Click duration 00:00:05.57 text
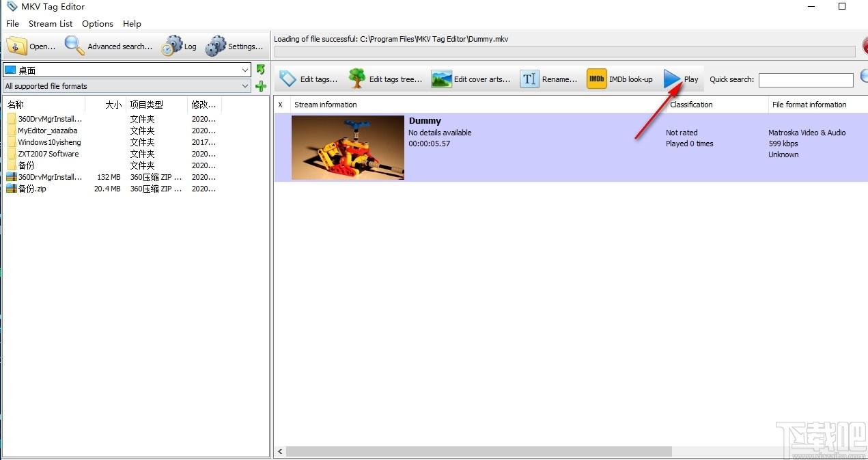 tap(430, 144)
